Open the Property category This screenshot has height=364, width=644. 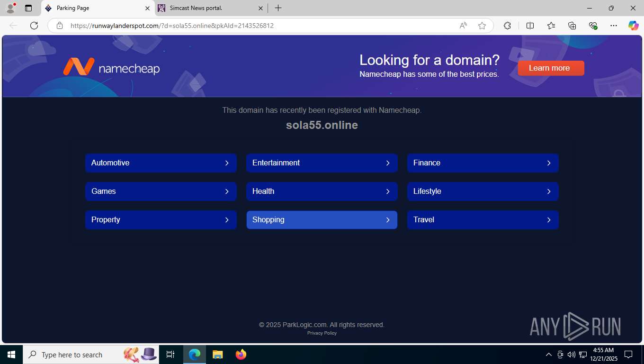(161, 219)
